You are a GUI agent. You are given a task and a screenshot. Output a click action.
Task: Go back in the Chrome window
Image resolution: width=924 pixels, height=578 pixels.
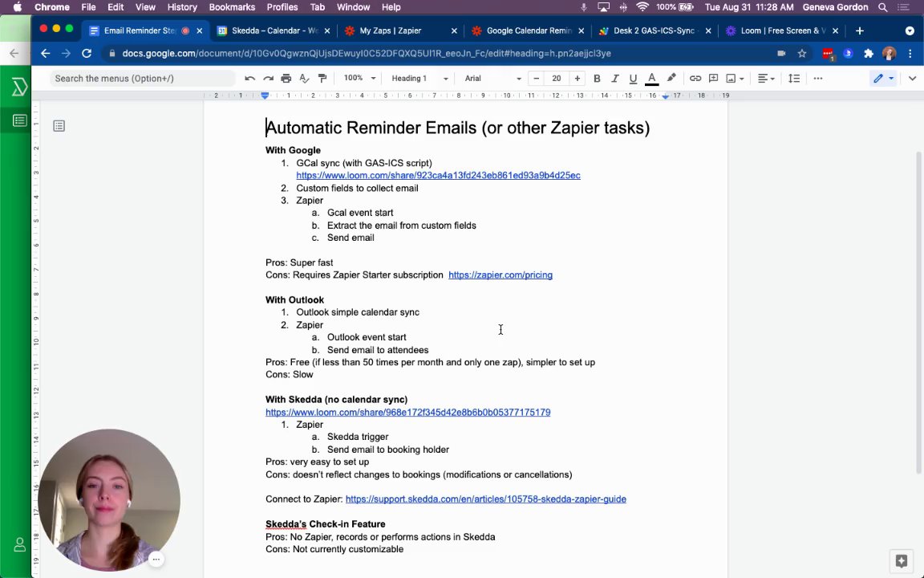(46, 54)
